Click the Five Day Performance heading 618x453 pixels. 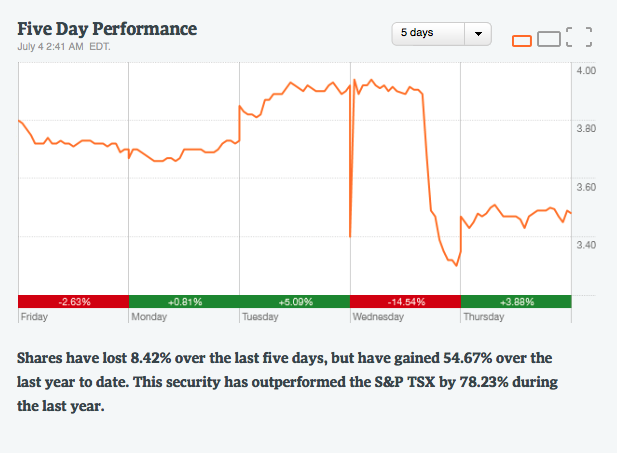click(107, 27)
